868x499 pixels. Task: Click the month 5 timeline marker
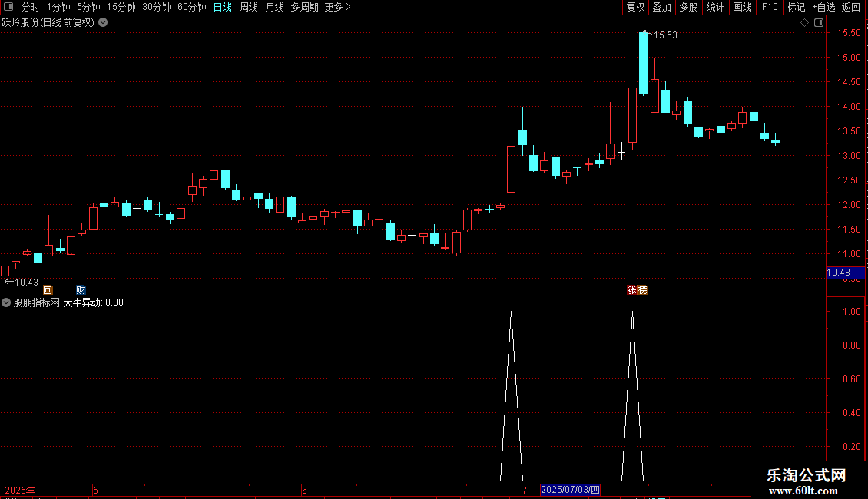96,490
